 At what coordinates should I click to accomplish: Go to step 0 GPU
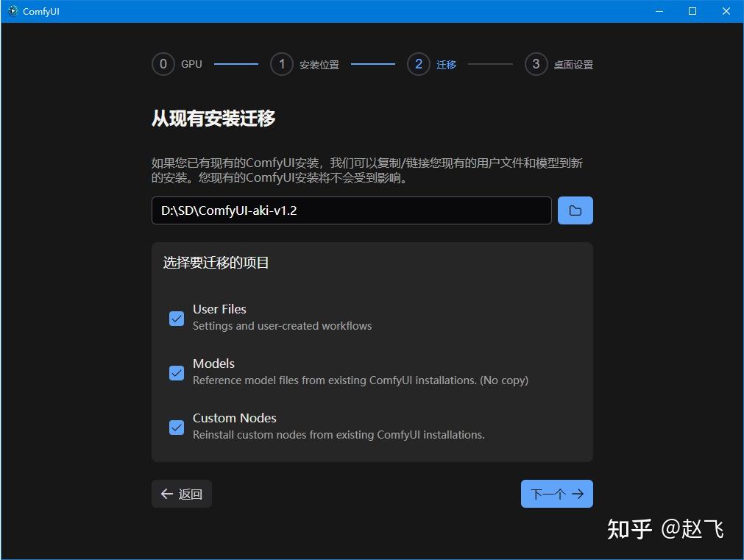coord(177,64)
